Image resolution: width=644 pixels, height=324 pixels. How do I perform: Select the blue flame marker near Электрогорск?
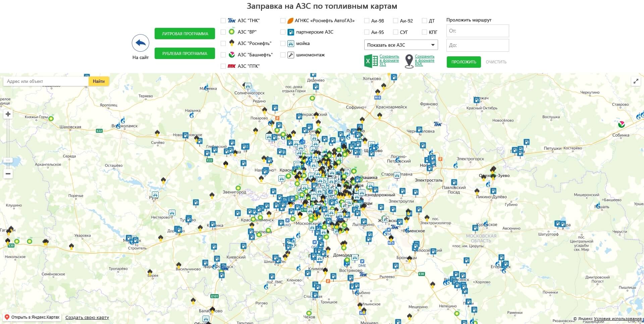pos(456,165)
